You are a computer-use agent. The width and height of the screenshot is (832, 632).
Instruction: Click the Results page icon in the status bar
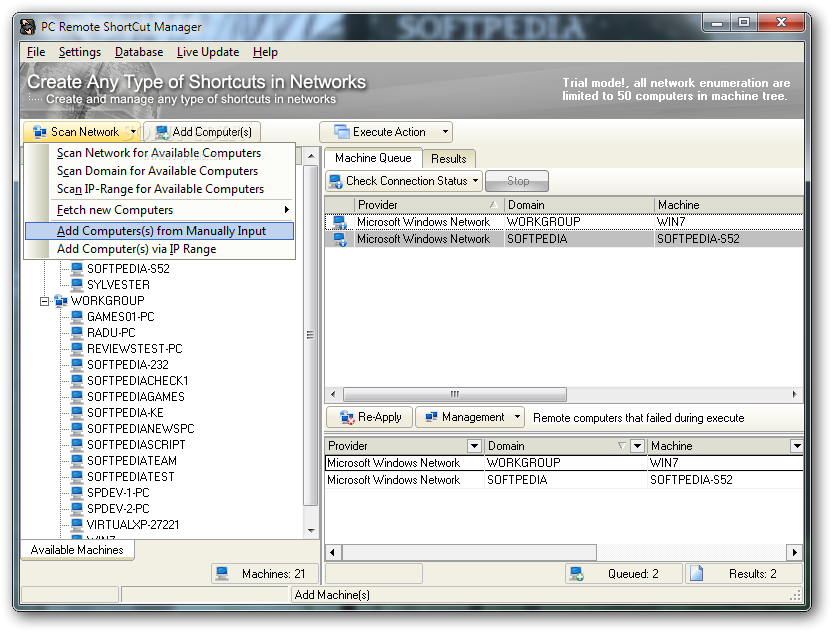click(696, 573)
